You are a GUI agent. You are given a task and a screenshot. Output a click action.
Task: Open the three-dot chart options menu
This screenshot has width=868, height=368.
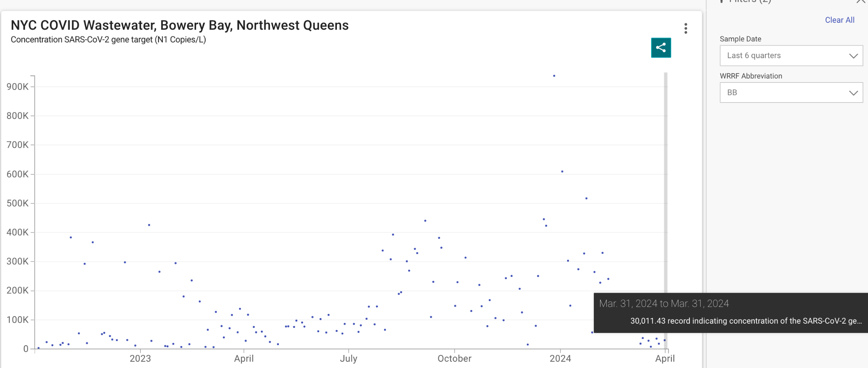click(686, 28)
